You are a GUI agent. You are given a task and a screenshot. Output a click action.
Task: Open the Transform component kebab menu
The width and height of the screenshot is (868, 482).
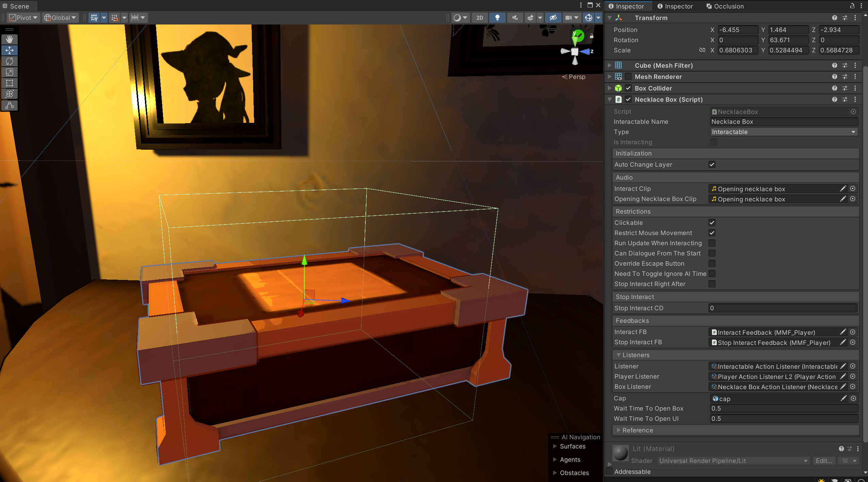[x=855, y=18]
